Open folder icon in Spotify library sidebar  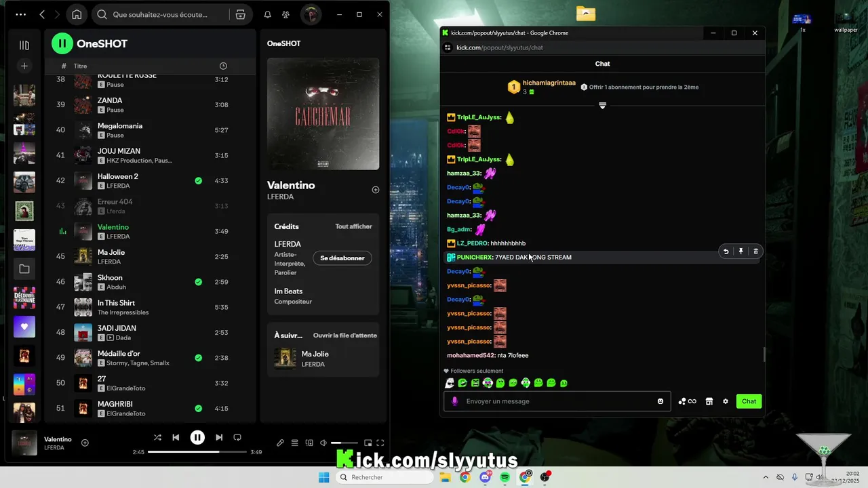coord(24,269)
